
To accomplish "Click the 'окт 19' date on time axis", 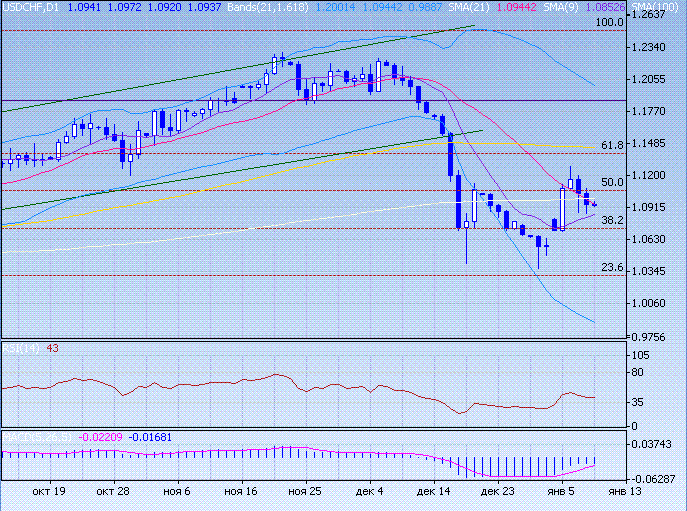I will 48,492.
